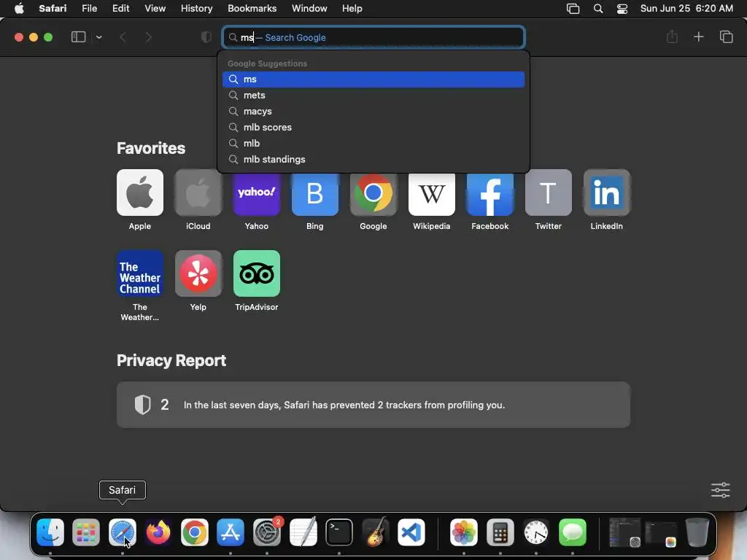Open the iCloud favorite

(x=198, y=192)
